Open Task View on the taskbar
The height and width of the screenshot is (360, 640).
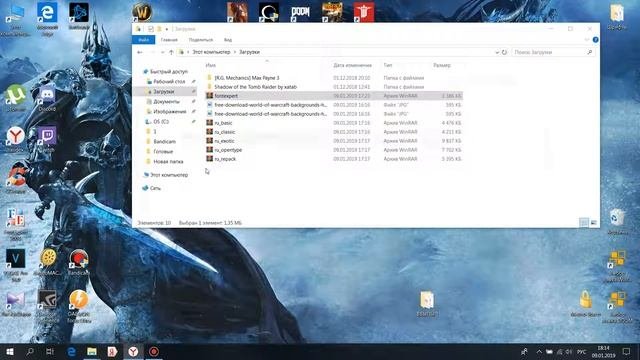pyautogui.click(x=50, y=351)
